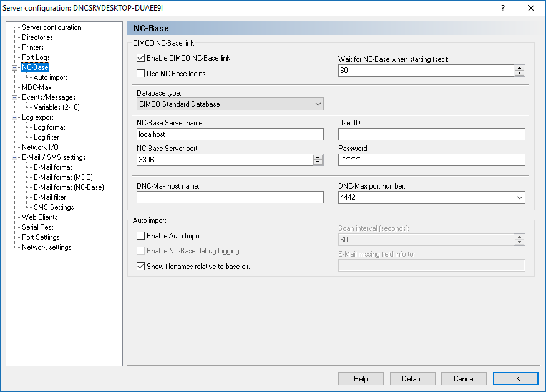546x392 pixels.
Task: Open Variables (2-16) page
Action: point(56,107)
